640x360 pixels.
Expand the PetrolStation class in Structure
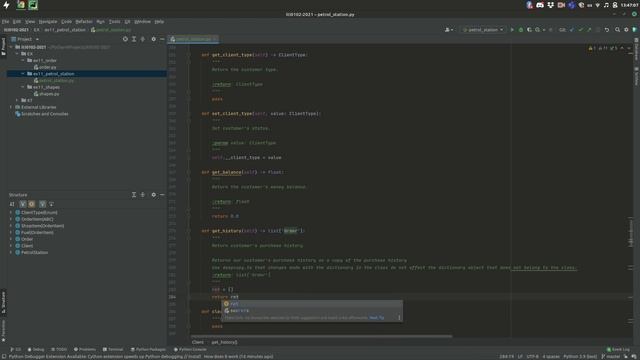pyautogui.click(x=11, y=252)
